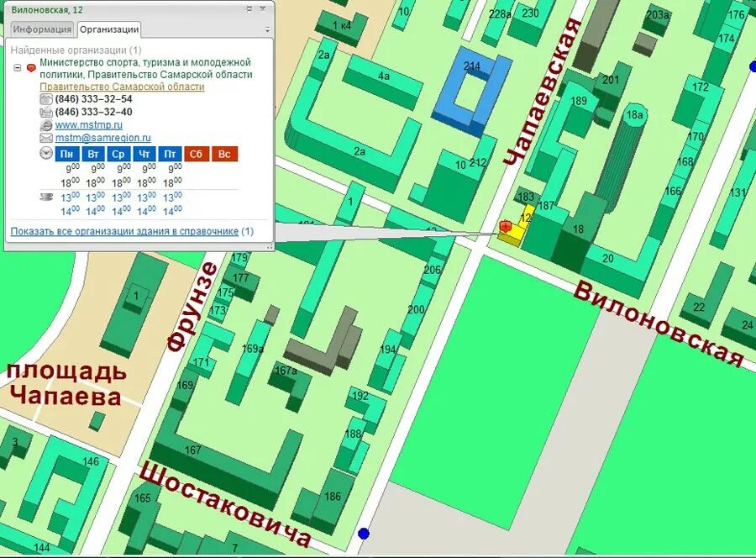The height and width of the screenshot is (558, 756).
Task: Click the Фрунзе street label
Action: [x=192, y=307]
